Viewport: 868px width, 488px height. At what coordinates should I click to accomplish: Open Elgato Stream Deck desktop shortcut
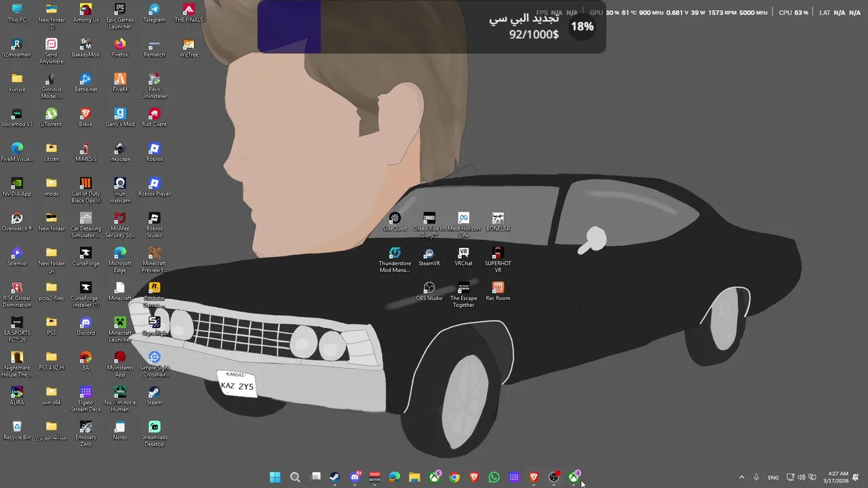pyautogui.click(x=85, y=399)
